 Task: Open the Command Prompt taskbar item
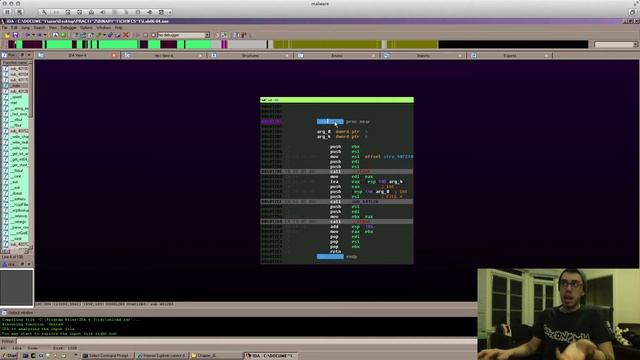(x=107, y=356)
